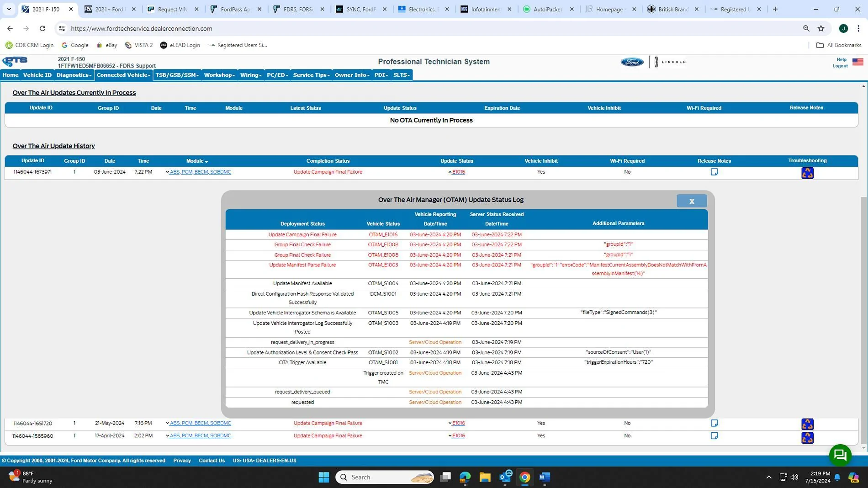Image resolution: width=868 pixels, height=488 pixels.
Task: Sort the Module column using its arrow
Action: click(x=206, y=161)
